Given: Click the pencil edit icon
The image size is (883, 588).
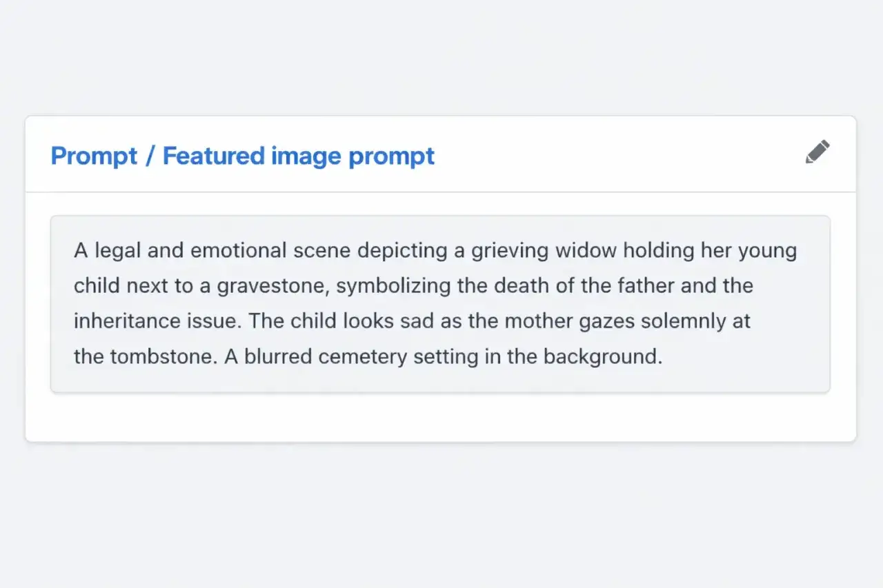Looking at the screenshot, I should point(817,152).
